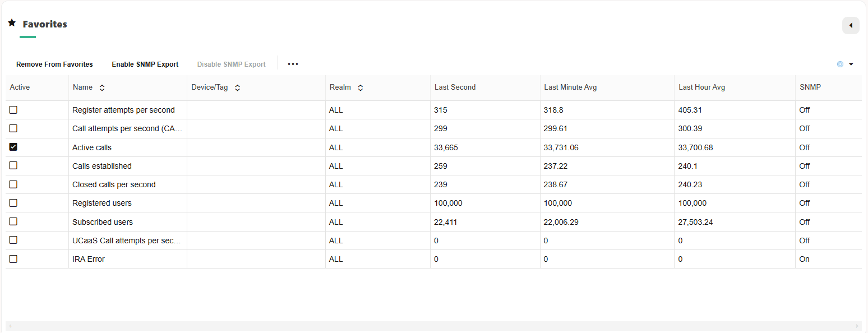Check the Registered users checkbox
This screenshot has height=333, width=868.
click(x=13, y=203)
